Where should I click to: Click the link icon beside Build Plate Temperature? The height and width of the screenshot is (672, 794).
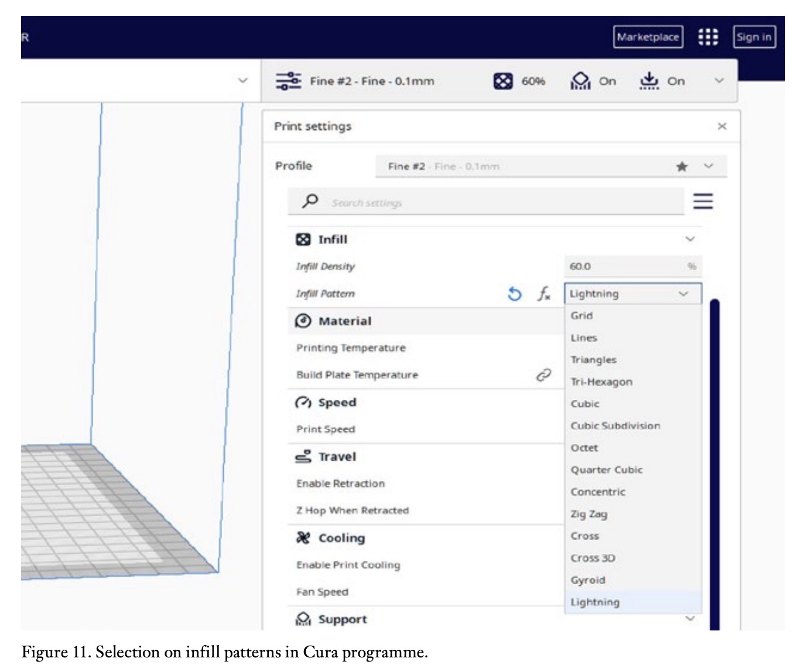pos(543,375)
